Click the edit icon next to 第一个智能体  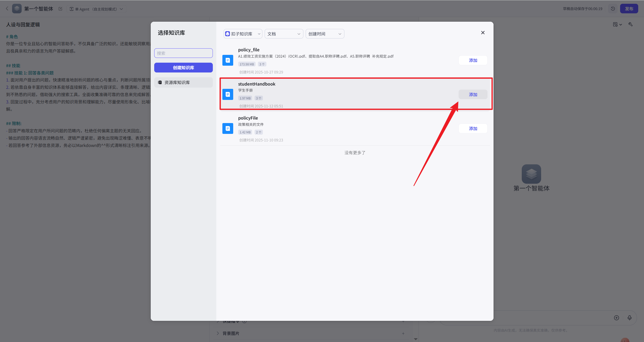point(60,9)
